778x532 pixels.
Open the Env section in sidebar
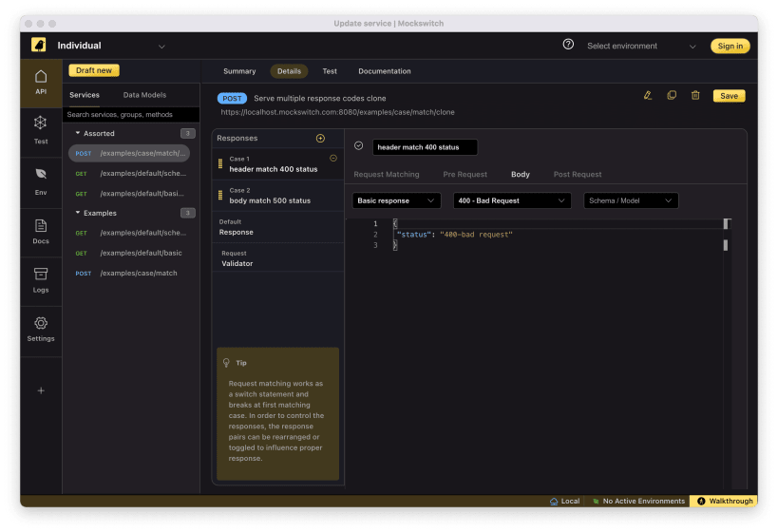pos(41,181)
